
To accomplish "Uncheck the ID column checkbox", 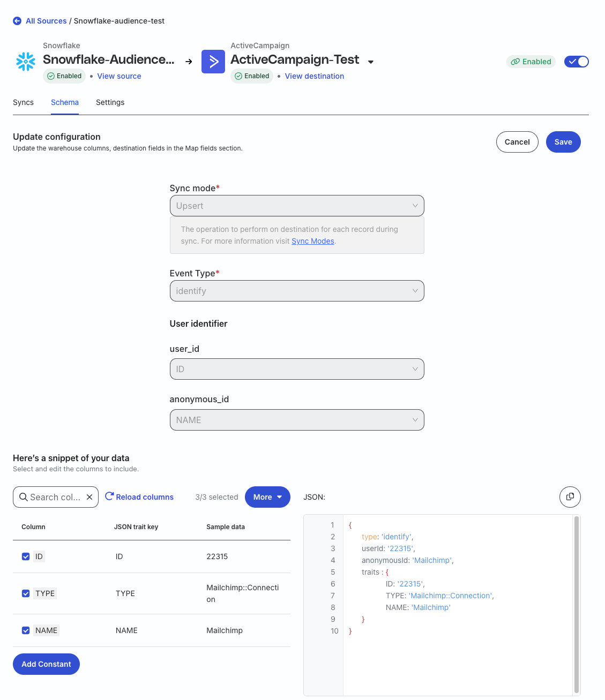I will 26,556.
